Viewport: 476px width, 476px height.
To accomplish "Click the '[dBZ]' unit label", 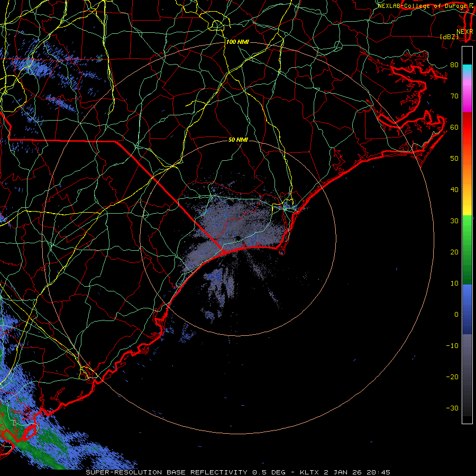I will (449, 36).
